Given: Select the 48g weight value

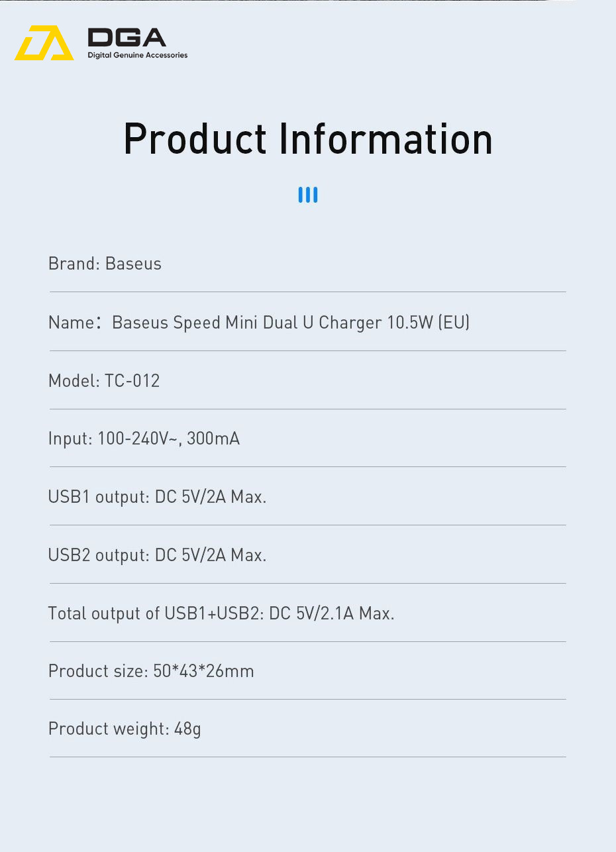Looking at the screenshot, I should (x=187, y=729).
